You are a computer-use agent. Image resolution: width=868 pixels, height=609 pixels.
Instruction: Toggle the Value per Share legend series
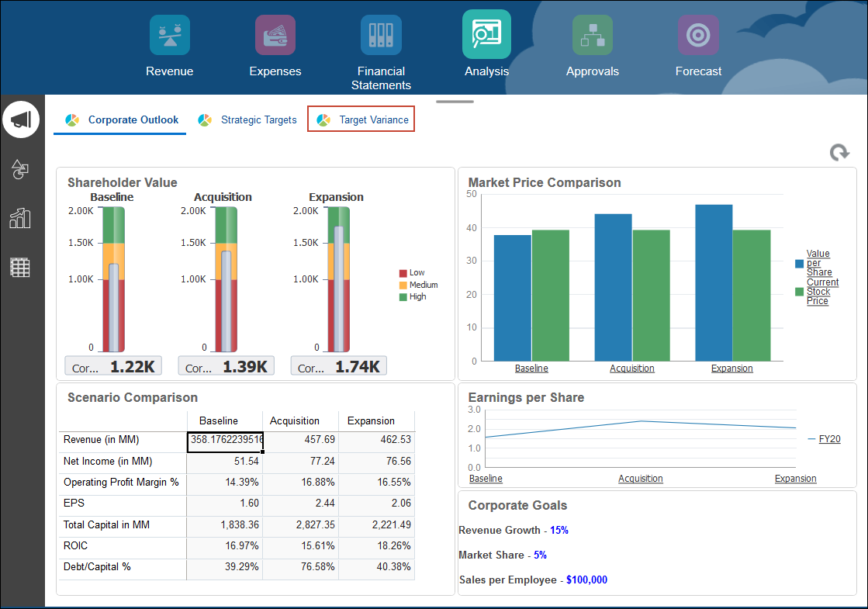tap(820, 262)
